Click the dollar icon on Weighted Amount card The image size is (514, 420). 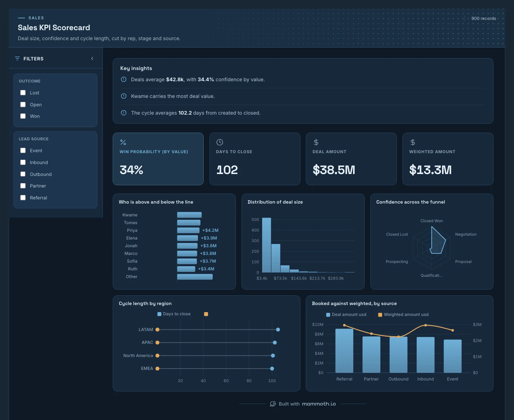click(x=413, y=142)
